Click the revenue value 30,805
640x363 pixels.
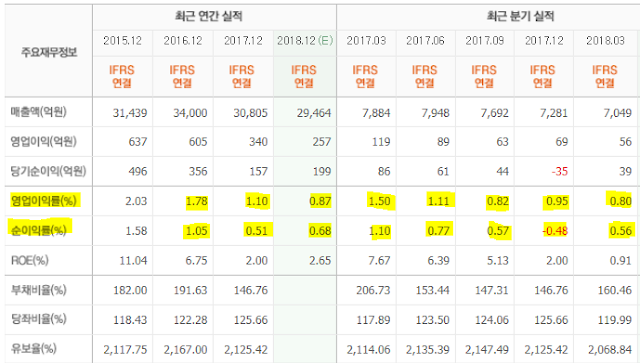pyautogui.click(x=250, y=113)
